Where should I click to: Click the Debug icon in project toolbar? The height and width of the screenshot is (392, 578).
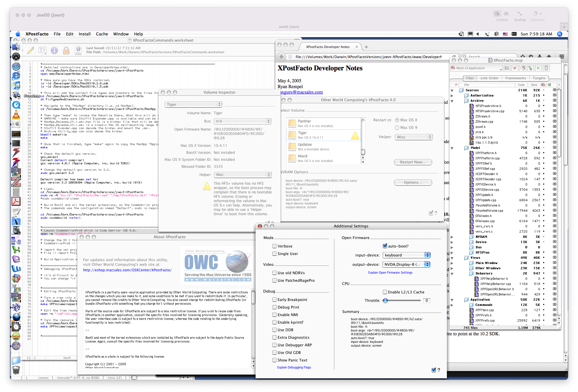pyautogui.click(x=530, y=68)
